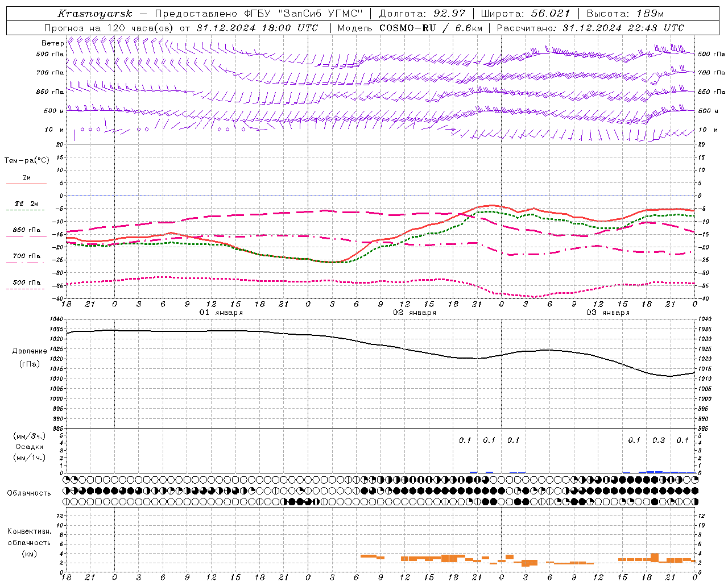Click the line sample above 2м legend
This screenshot has width=728, height=582.
pyautogui.click(x=26, y=184)
